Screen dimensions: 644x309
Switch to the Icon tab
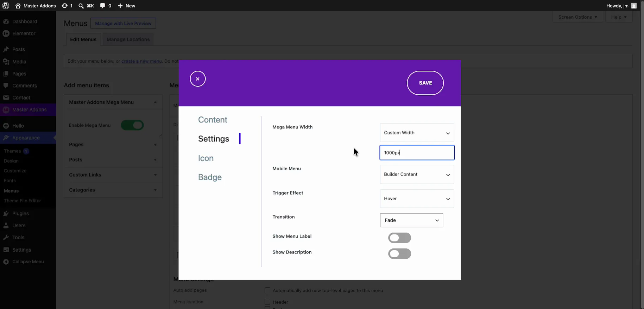pyautogui.click(x=206, y=158)
